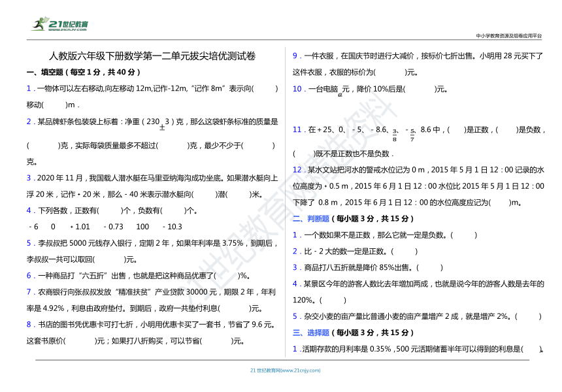Click fill-in question 1 about moving 12m
The width and height of the screenshot is (562, 392).
[x=152, y=97]
